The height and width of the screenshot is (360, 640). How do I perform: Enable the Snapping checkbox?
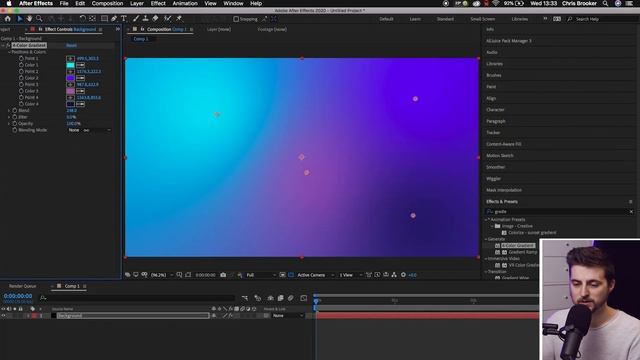[x=236, y=19]
